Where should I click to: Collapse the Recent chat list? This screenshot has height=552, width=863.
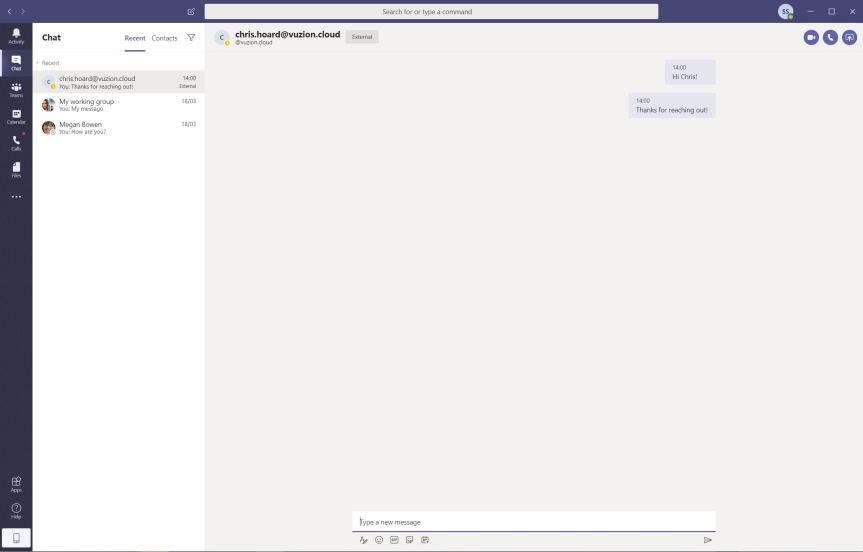38,63
